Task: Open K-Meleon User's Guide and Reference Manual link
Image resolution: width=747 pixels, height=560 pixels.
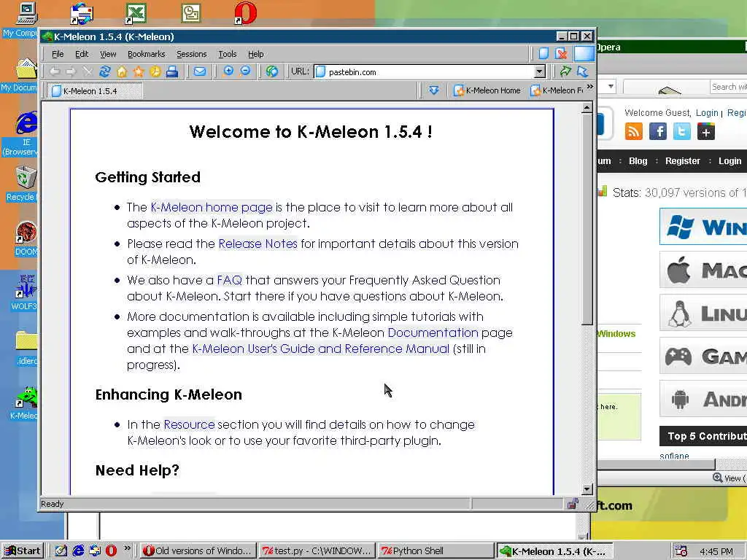Action: point(321,349)
